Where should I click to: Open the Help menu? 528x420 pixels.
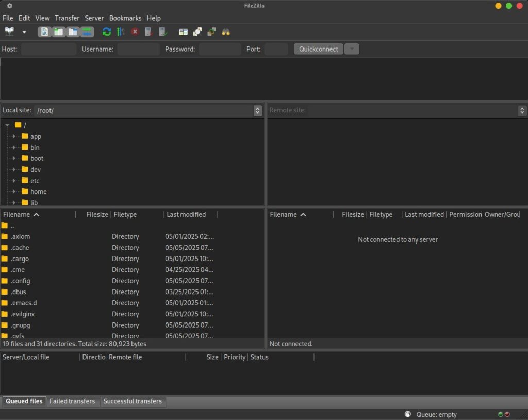pyautogui.click(x=154, y=18)
